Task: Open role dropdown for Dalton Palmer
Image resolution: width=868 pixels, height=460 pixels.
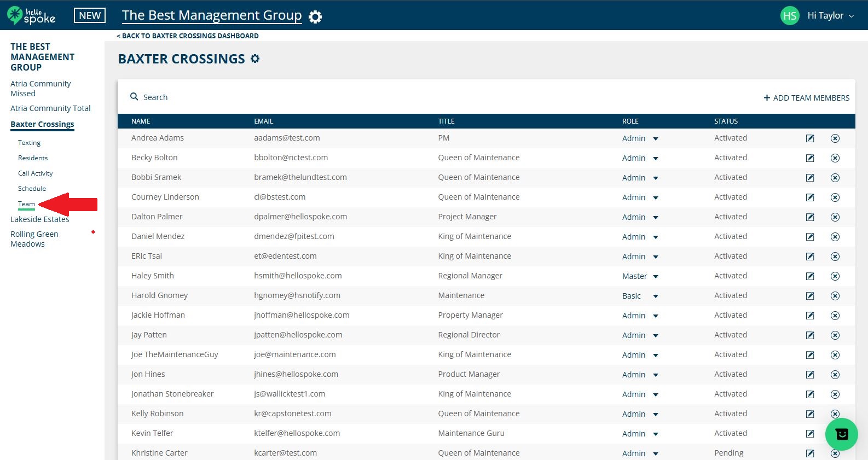Action: (640, 217)
